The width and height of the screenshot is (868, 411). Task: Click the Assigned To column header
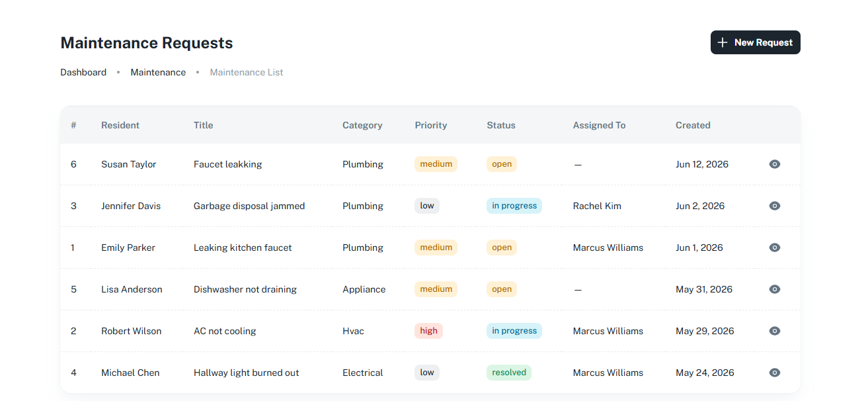[599, 125]
